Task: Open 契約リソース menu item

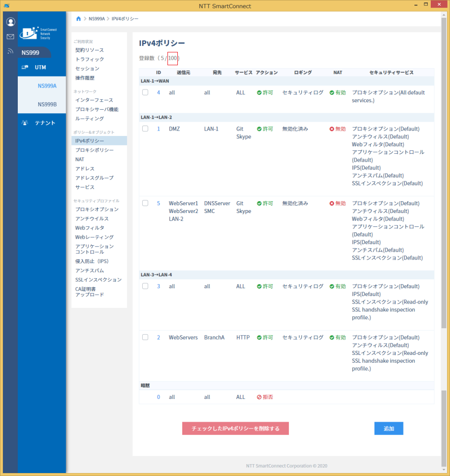Action: coord(89,50)
